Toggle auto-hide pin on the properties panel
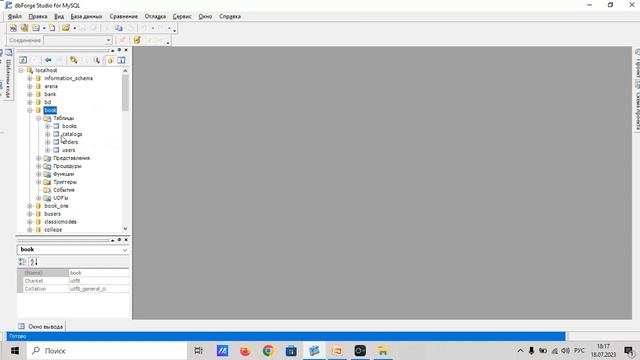This screenshot has height=360, width=640. tap(119, 240)
